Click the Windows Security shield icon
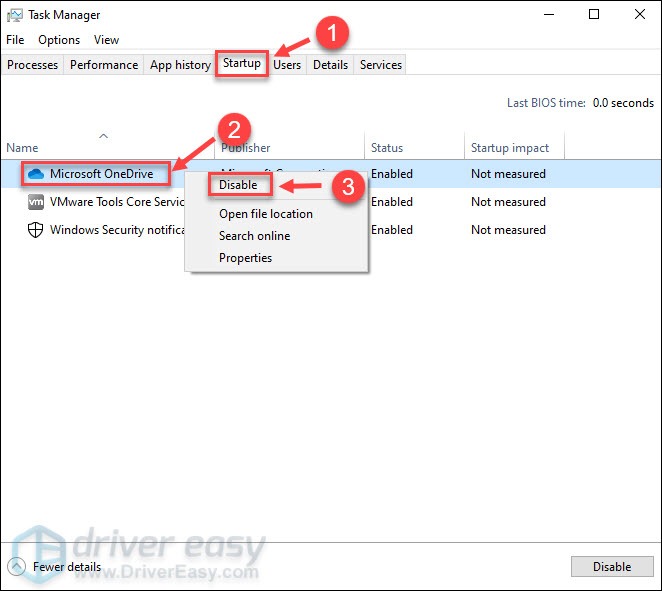Screen dimensions: 662x591 (35, 230)
